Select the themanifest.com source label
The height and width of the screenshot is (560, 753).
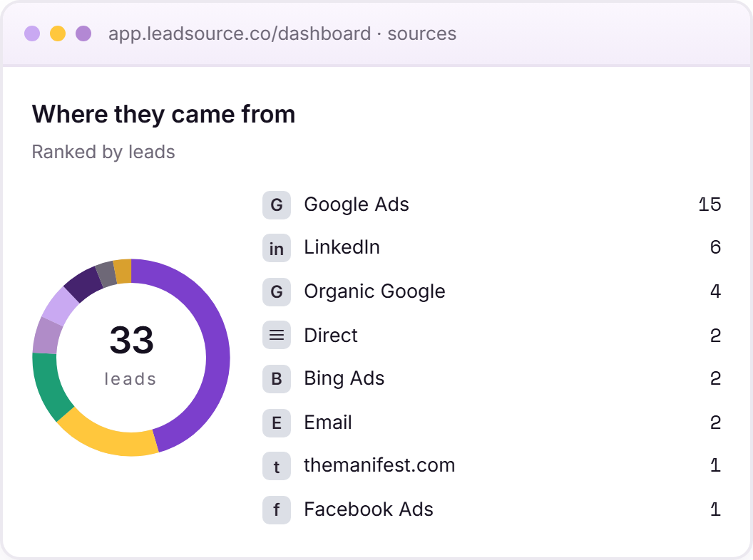[x=379, y=465]
